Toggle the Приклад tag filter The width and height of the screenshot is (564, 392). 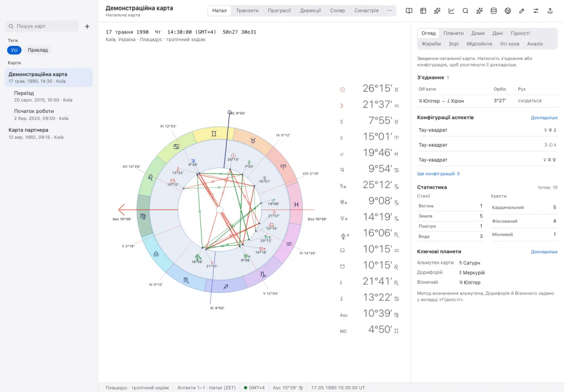38,50
